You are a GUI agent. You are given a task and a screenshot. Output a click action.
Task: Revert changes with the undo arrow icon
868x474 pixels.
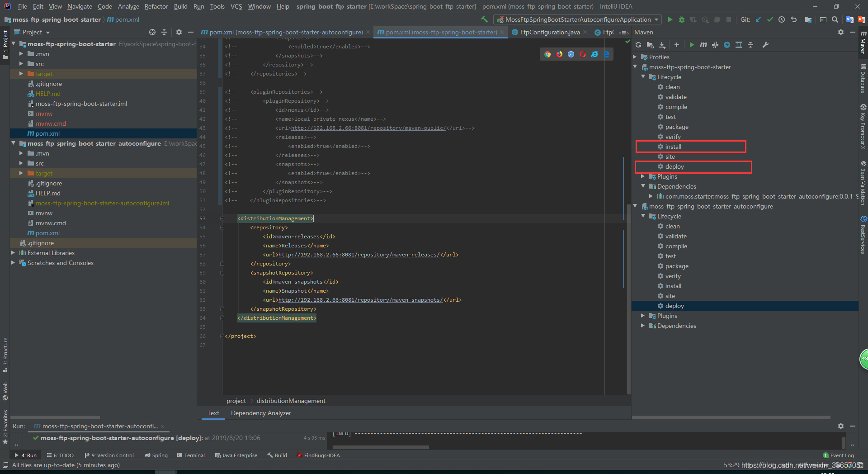[x=793, y=19]
